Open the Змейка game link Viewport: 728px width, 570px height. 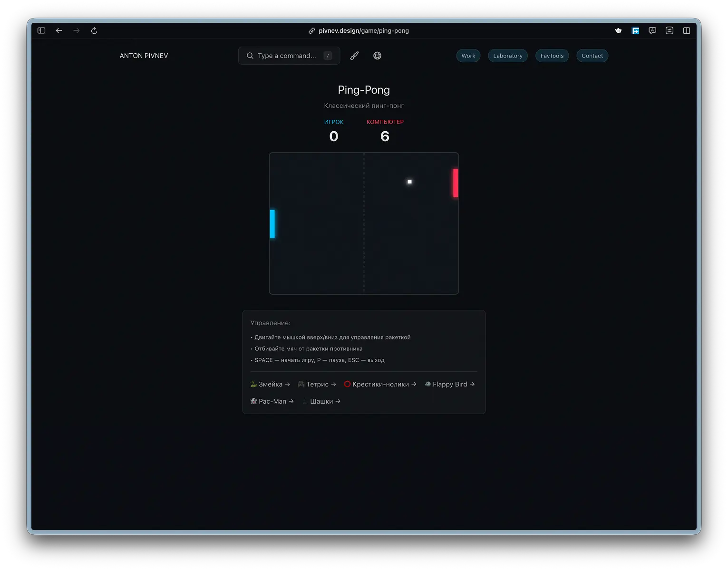coord(270,384)
